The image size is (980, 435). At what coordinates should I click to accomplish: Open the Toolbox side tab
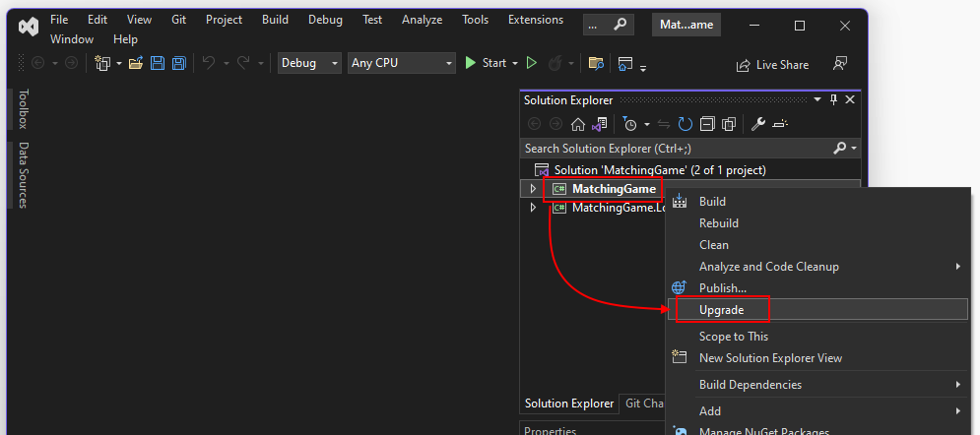23,109
